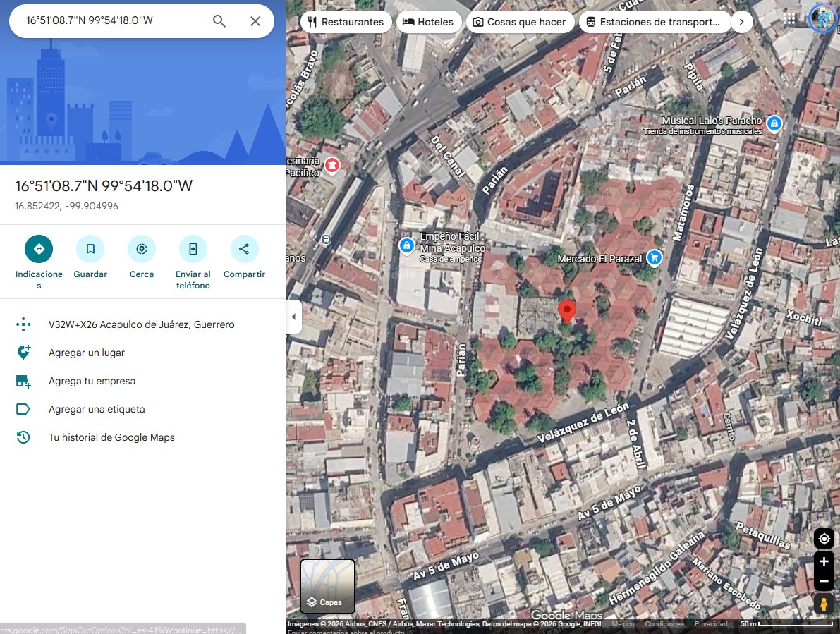
Task: Open México link in footer
Action: (623, 624)
